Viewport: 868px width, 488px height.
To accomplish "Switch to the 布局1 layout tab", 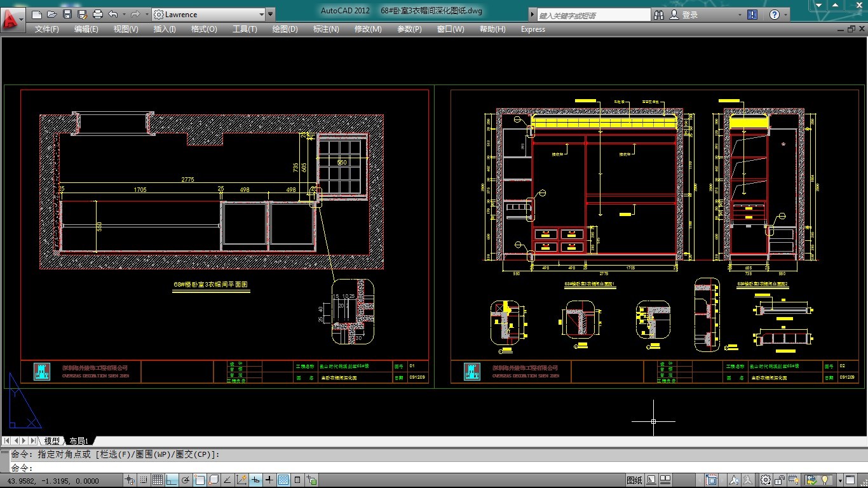I will [x=79, y=440].
